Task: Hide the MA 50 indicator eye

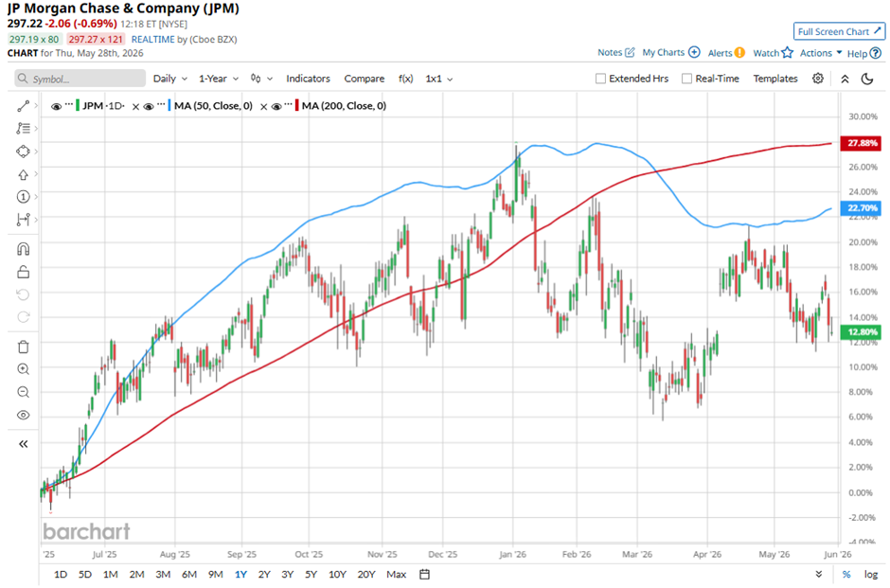Action: point(149,106)
